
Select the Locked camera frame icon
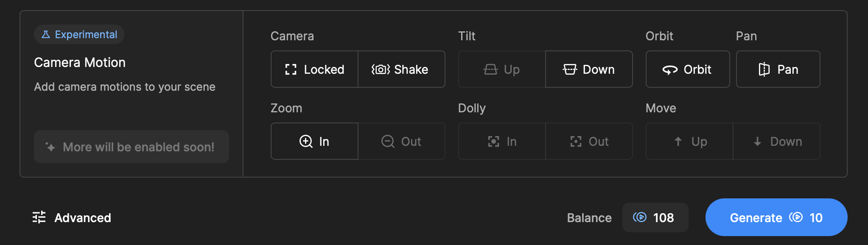[x=291, y=70]
